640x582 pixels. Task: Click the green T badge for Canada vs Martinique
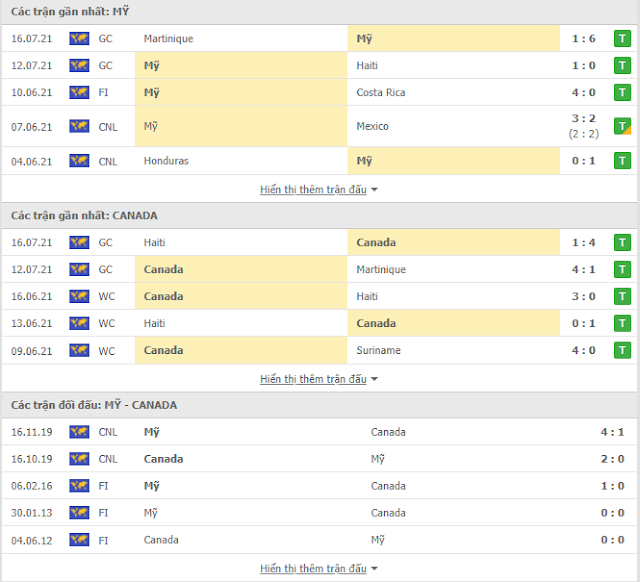pos(622,269)
